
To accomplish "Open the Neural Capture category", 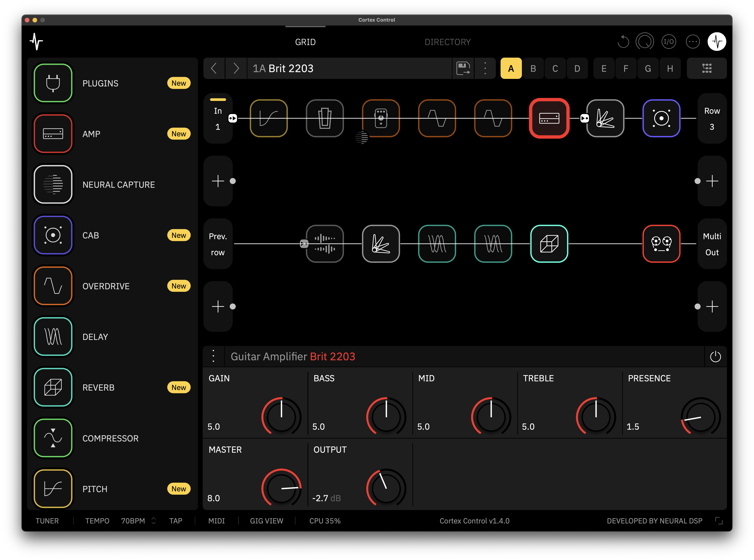I will pos(53,184).
